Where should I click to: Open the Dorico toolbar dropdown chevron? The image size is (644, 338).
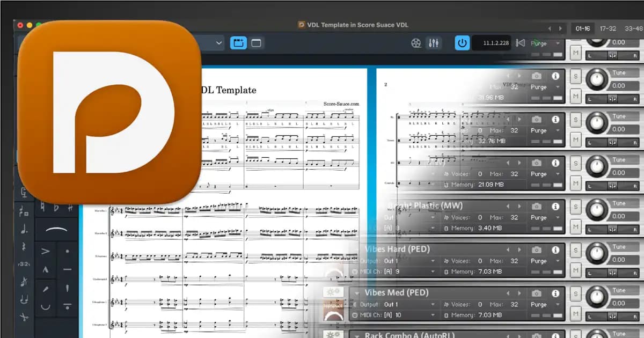(219, 43)
